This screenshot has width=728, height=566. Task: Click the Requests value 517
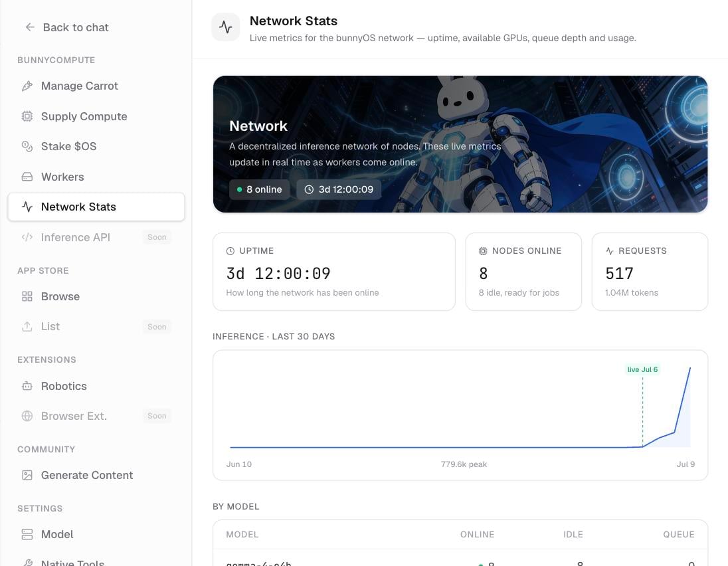click(x=619, y=274)
